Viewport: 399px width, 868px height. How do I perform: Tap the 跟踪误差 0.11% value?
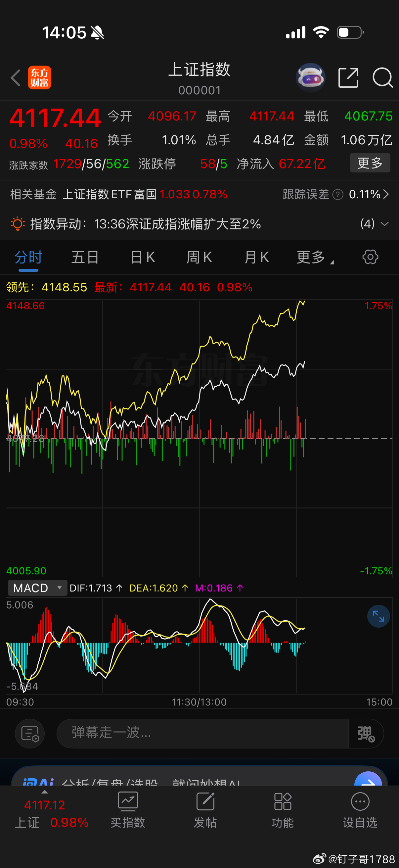[365, 194]
